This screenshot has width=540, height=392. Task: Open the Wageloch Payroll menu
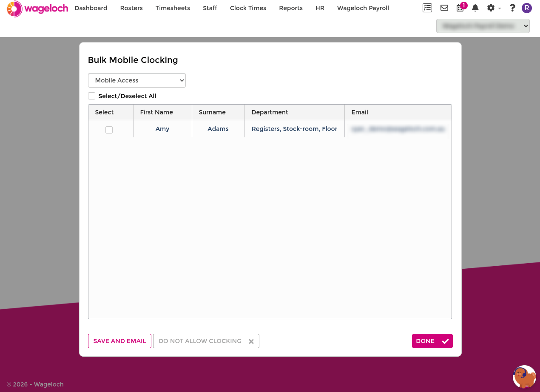coord(363,8)
